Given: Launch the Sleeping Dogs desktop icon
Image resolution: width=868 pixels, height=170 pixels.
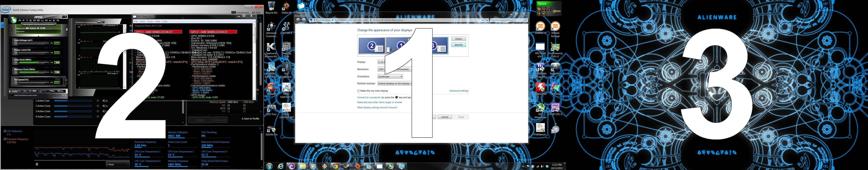Looking at the screenshot, I should [x=286, y=50].
